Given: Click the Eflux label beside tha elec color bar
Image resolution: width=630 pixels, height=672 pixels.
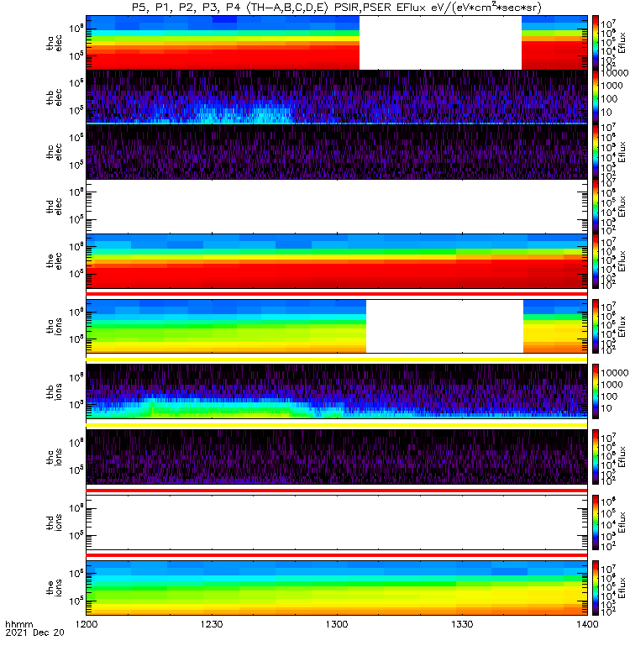Looking at the screenshot, I should (x=622, y=43).
